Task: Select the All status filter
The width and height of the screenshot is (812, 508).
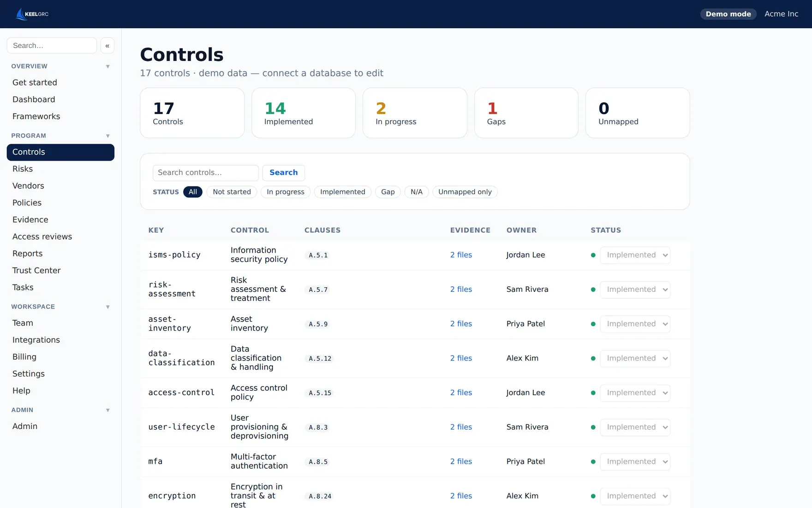Action: click(193, 192)
